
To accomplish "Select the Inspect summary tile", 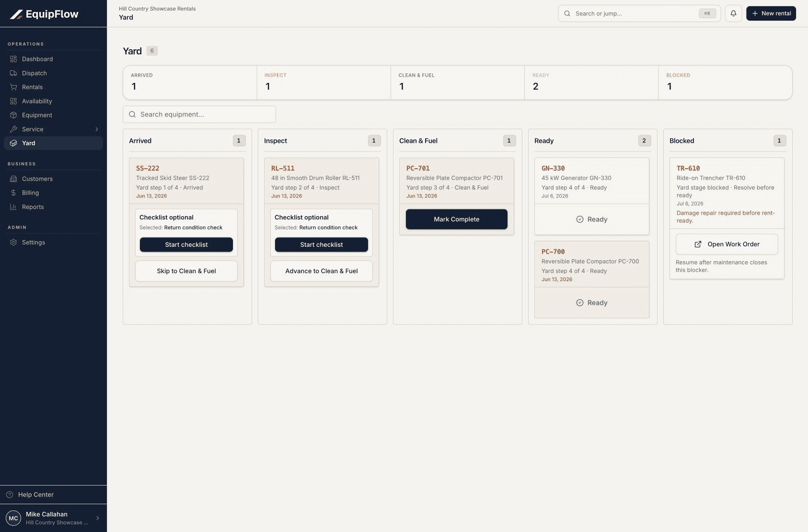I will pos(324,82).
